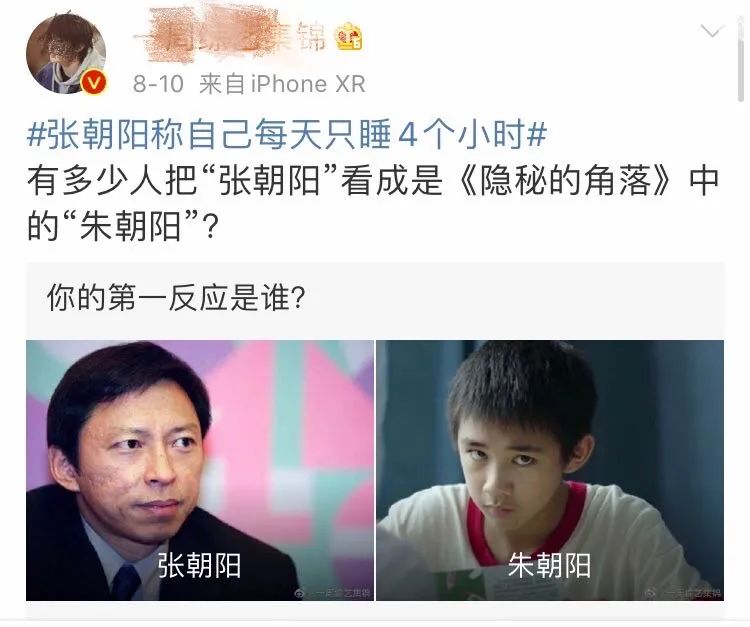The image size is (750, 627).
Task: Tap the 来自 iPhone XR source label
Action: point(282,84)
